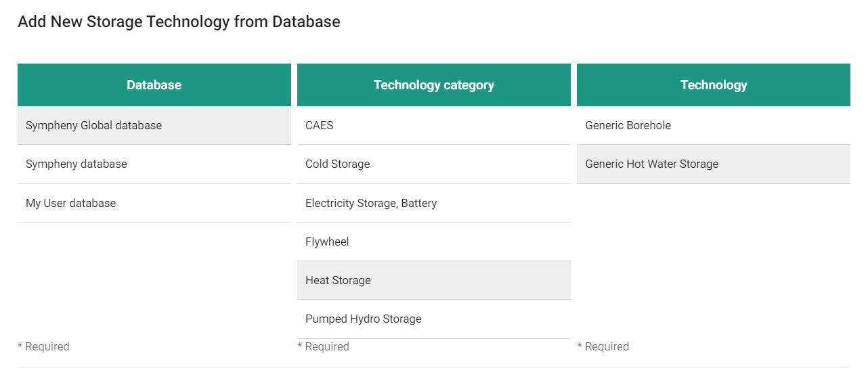Choose Pumped Hydro Storage category
Viewport: 868px width, 368px height.
tap(364, 319)
